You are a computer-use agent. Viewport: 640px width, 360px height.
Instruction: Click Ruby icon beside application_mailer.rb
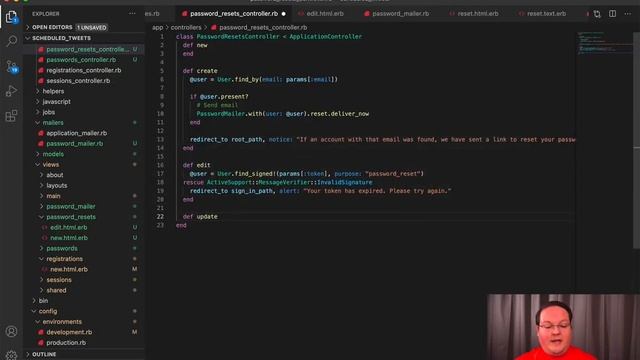[x=41, y=133]
